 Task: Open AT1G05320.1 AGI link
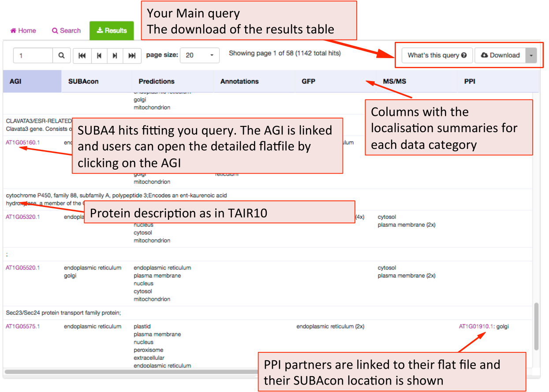tap(22, 217)
